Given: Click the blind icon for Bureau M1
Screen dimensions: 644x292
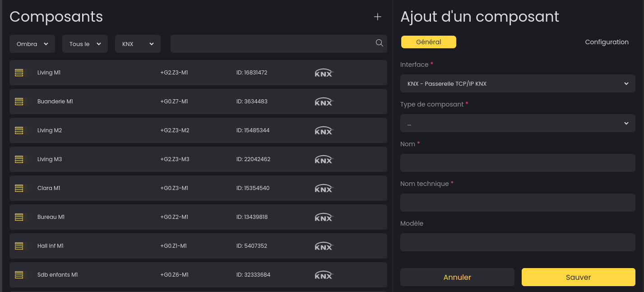Looking at the screenshot, I should (19, 217).
